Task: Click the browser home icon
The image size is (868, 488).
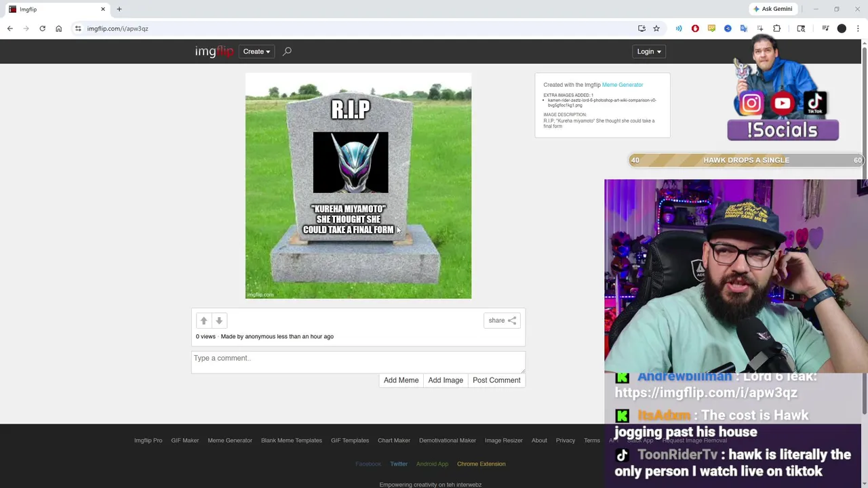Action: (58, 28)
